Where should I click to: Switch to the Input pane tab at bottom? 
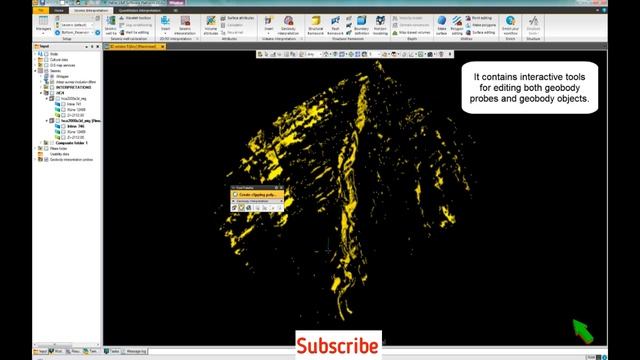41,351
